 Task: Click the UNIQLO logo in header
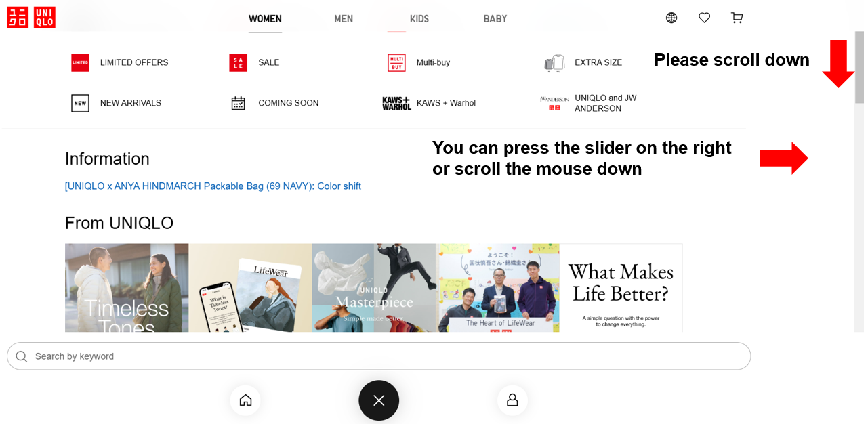tap(31, 18)
